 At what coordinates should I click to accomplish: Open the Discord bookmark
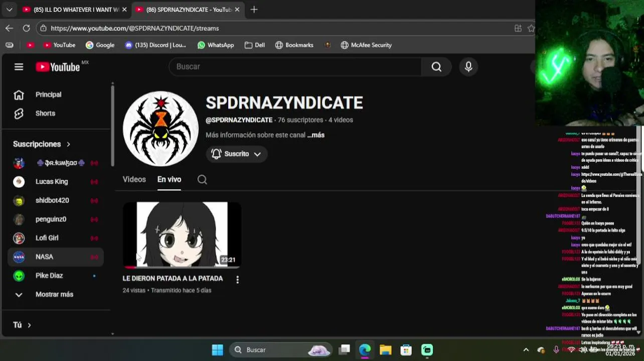click(155, 45)
